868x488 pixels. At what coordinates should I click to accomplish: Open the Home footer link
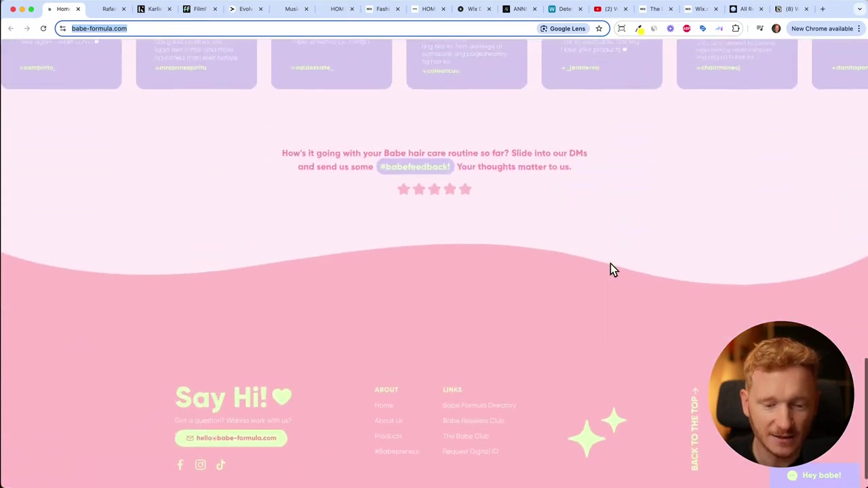coord(384,405)
